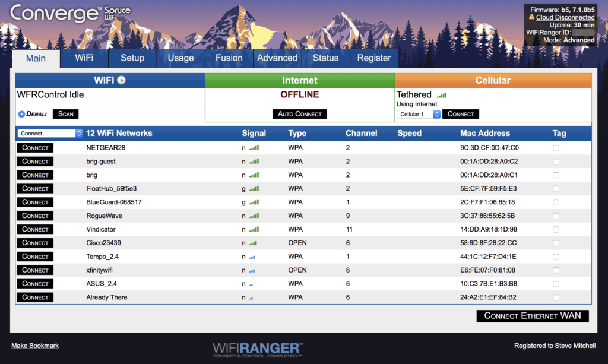Connect to the FloatHub_59f5e3 network
This screenshot has height=364, width=608.
tap(35, 188)
